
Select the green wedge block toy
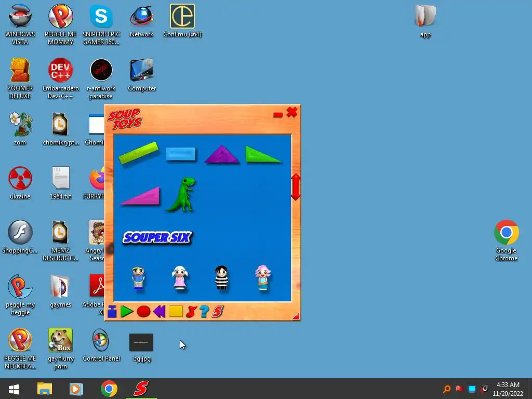[x=262, y=154]
